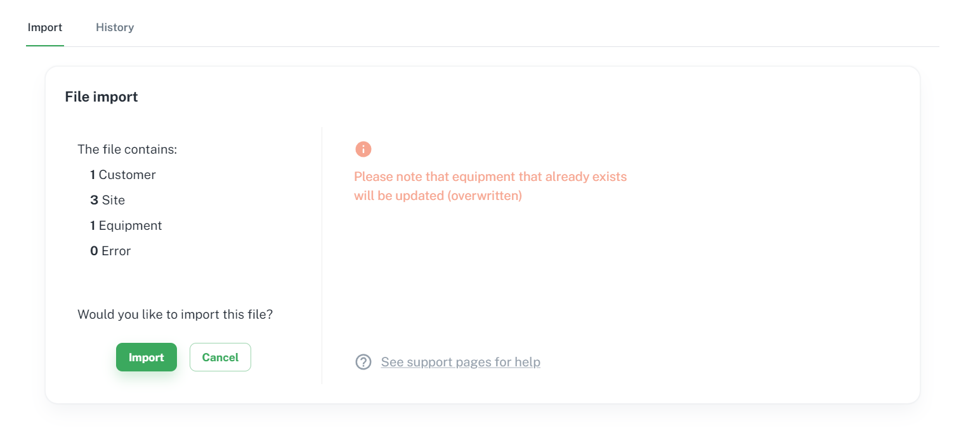Click the orange info circle icon
This screenshot has height=433, width=980.
(x=363, y=149)
